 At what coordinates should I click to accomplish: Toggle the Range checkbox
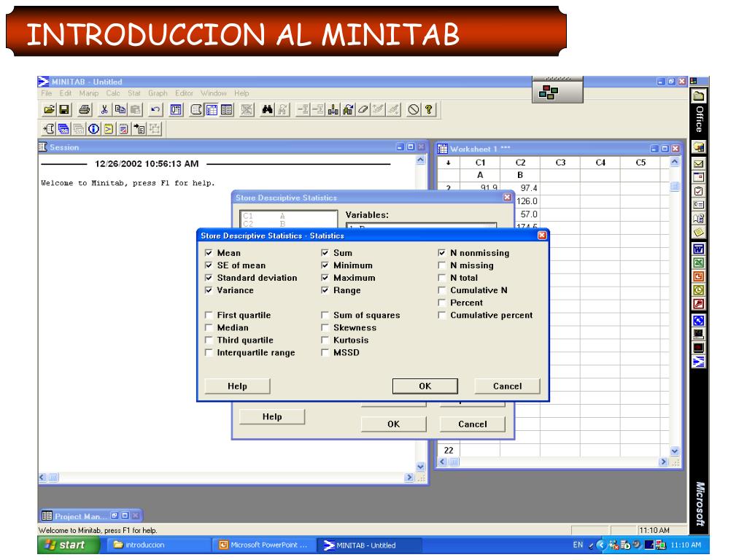(325, 290)
